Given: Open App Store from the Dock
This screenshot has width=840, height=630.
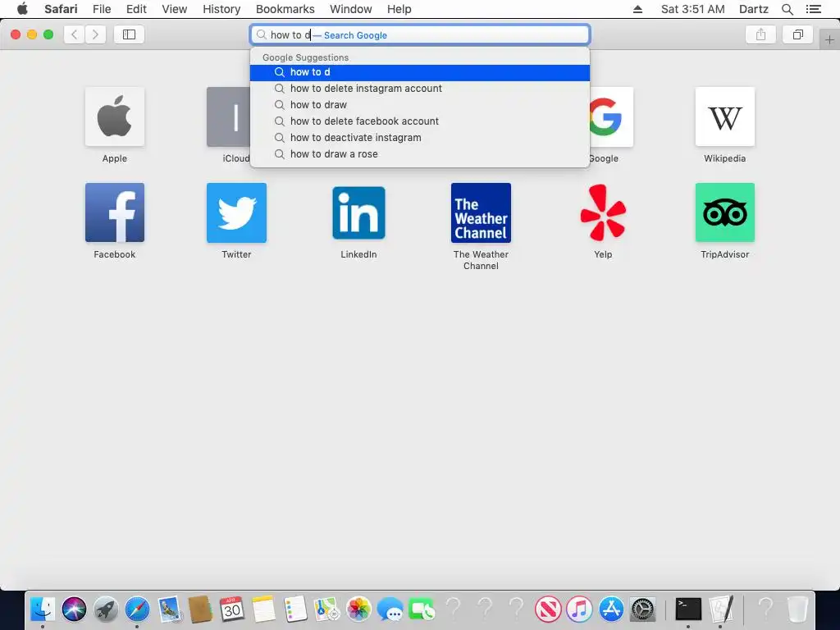Looking at the screenshot, I should tap(611, 609).
